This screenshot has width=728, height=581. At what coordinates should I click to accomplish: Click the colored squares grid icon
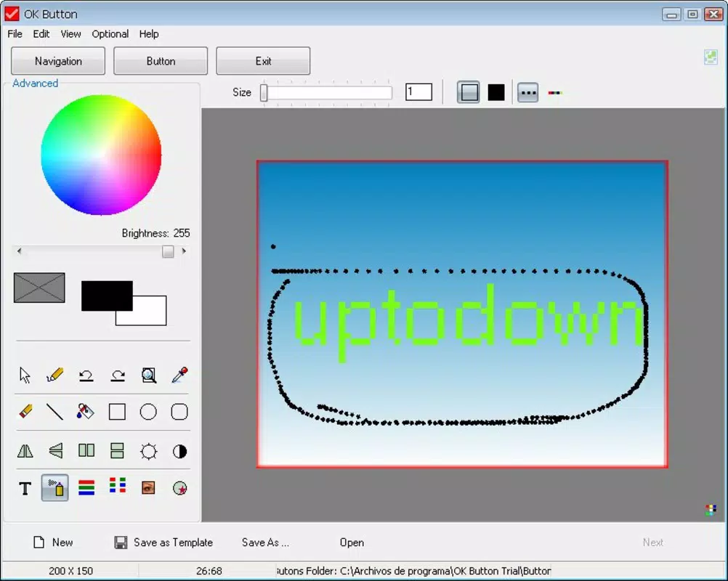coord(118,485)
